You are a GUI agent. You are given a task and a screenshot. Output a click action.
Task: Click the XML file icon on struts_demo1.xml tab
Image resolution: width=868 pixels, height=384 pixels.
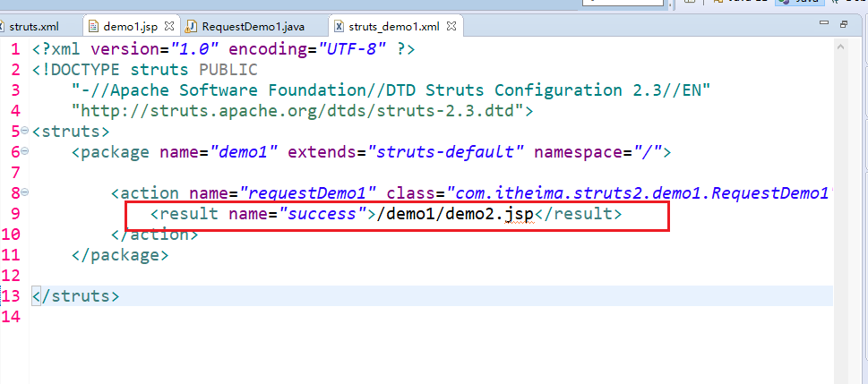pyautogui.click(x=339, y=26)
